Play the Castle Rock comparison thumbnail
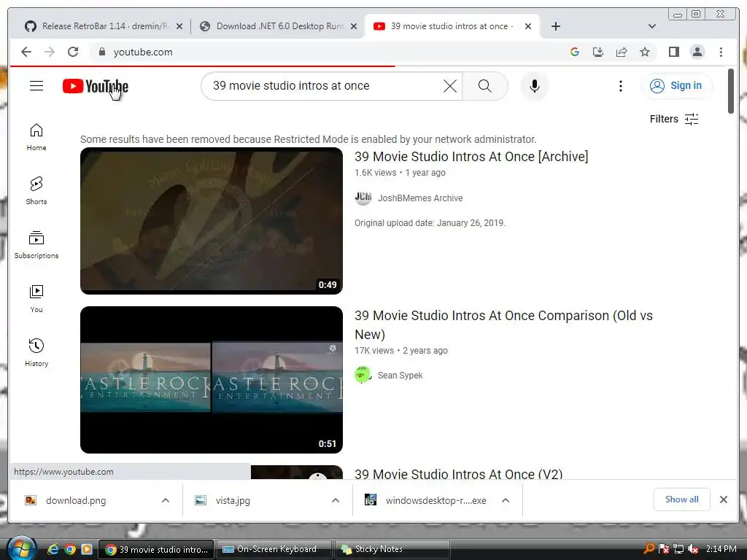 (212, 379)
